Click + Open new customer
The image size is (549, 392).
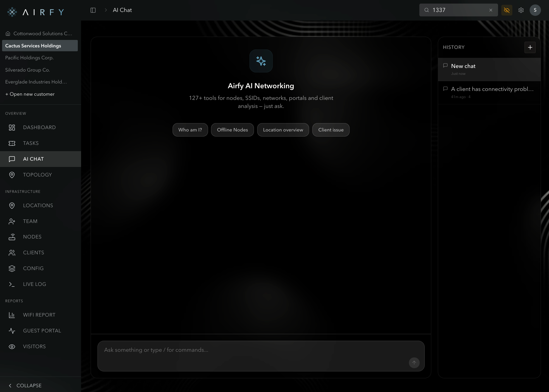point(30,94)
